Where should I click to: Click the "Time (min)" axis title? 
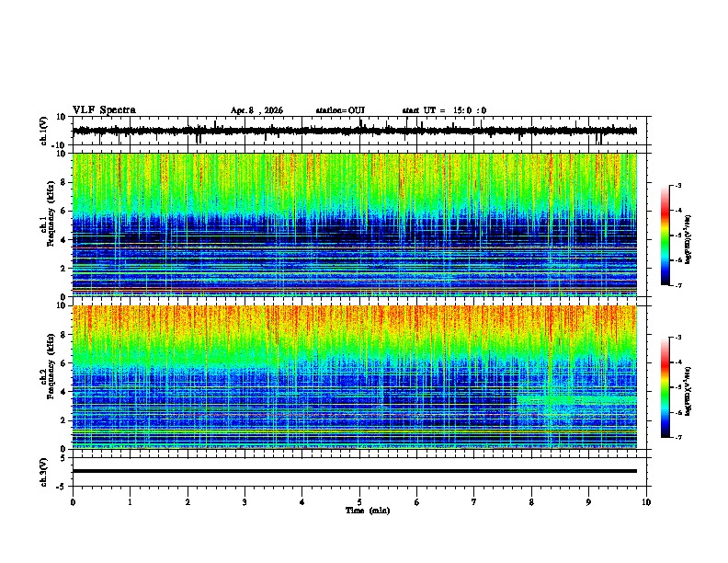[x=368, y=511]
